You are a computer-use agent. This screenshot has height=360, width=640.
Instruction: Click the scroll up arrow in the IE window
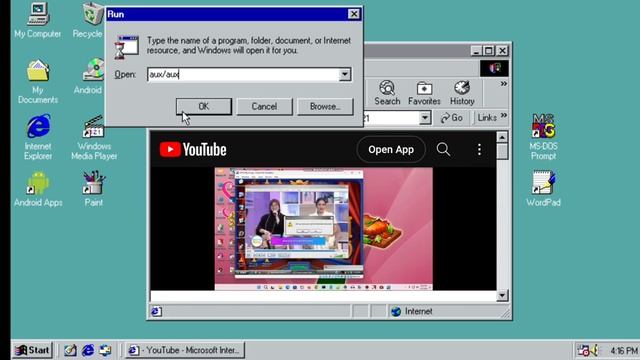point(502,137)
